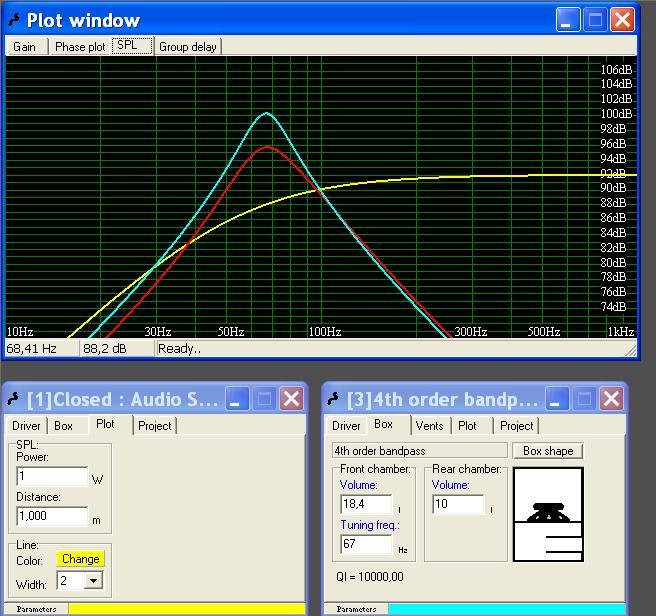Screen dimensions: 656x616
Task: Switch to the Gain tab
Action: [x=26, y=46]
